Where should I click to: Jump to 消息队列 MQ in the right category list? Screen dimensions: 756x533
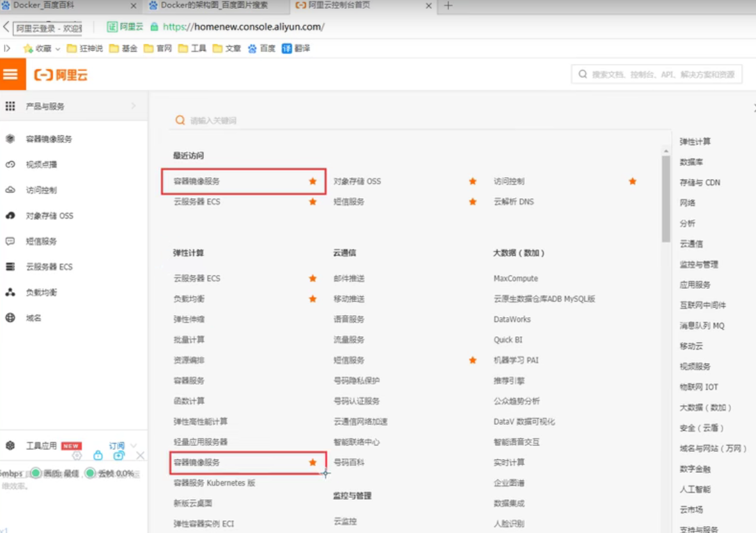702,325
